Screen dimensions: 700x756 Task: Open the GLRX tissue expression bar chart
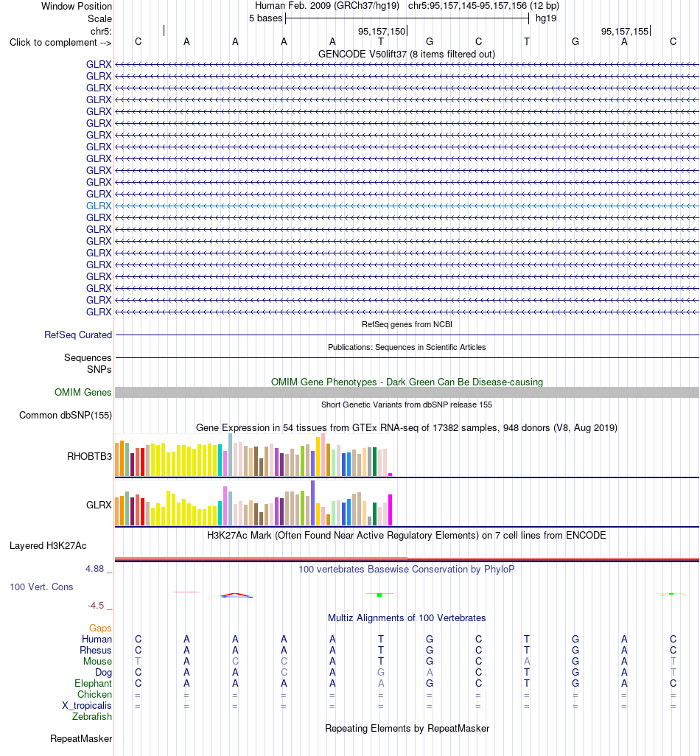coord(253,503)
